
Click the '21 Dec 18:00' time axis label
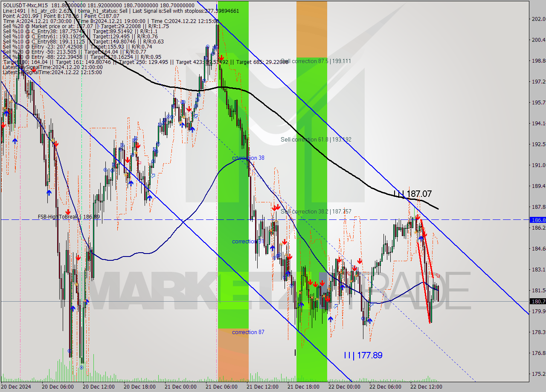(303, 386)
